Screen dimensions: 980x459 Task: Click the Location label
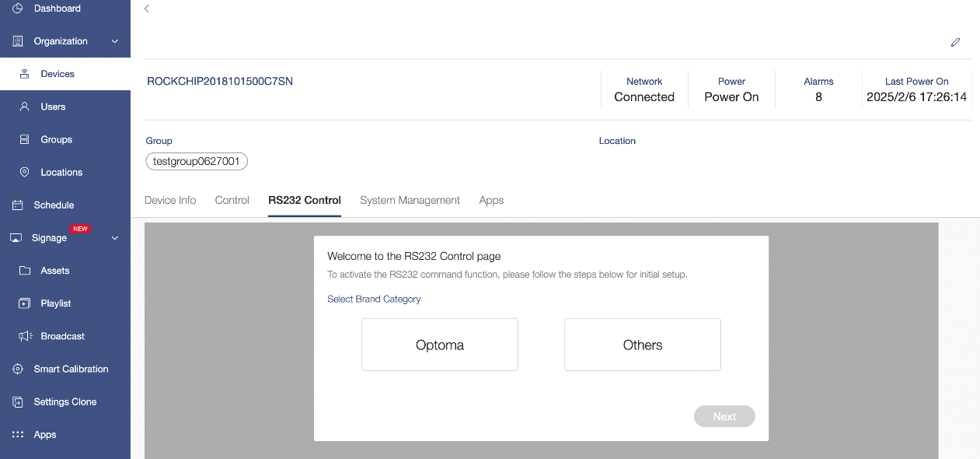pyautogui.click(x=617, y=141)
